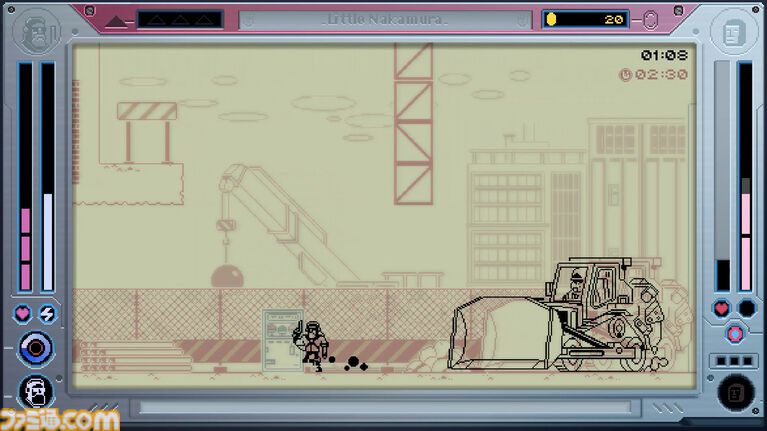Click the lightning bolt energy icon
The height and width of the screenshot is (431, 767).
point(47,314)
